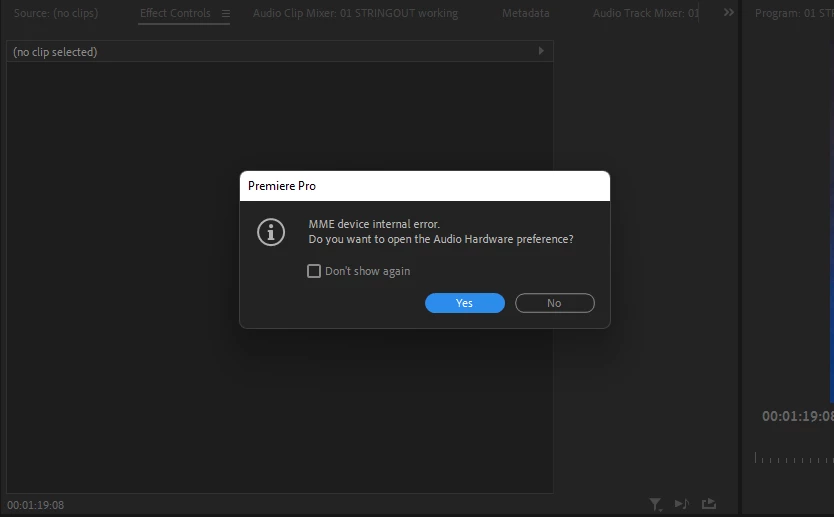834x517 pixels.
Task: Click the play only audio icon
Action: [x=681, y=504]
